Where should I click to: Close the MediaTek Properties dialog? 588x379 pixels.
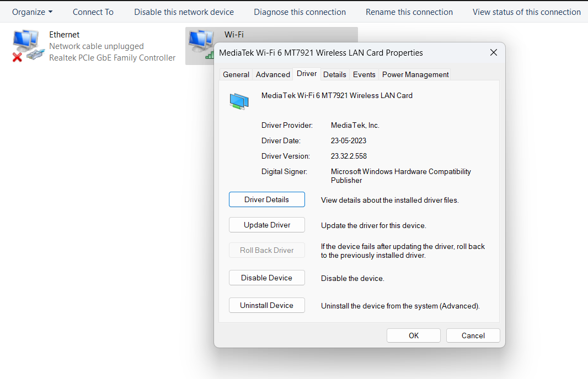[x=494, y=52]
